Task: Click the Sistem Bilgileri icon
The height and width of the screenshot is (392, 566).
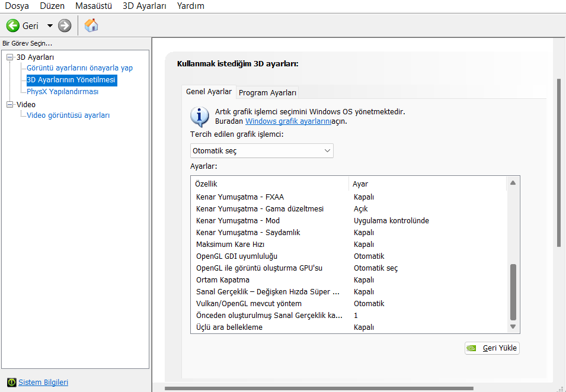Action: tap(11, 383)
